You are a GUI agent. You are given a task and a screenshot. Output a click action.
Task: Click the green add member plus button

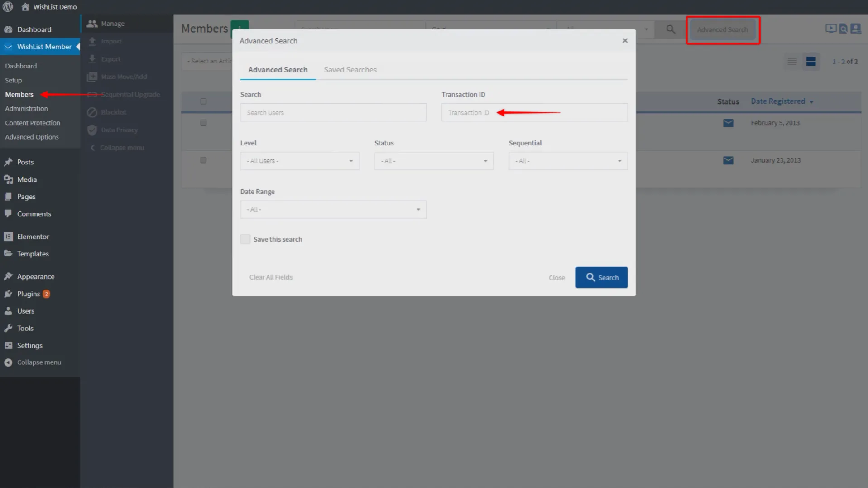tap(240, 25)
